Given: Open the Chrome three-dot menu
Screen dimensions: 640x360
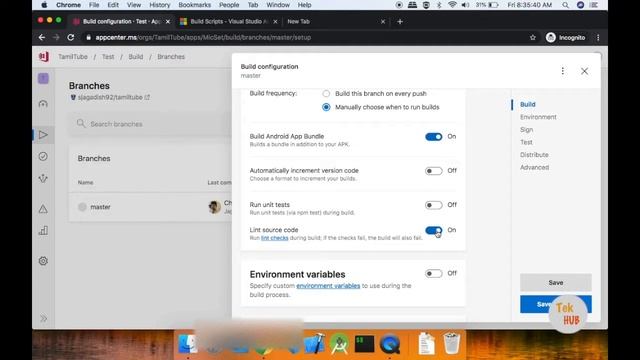Looking at the screenshot, I should pos(598,37).
